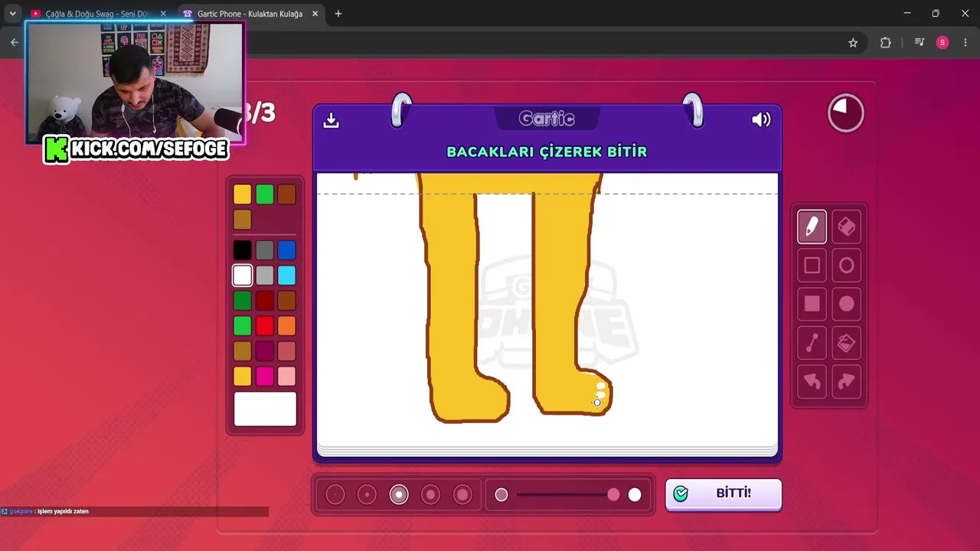Pick the cyan color swatch
Image resolution: width=980 pixels, height=551 pixels.
click(286, 275)
